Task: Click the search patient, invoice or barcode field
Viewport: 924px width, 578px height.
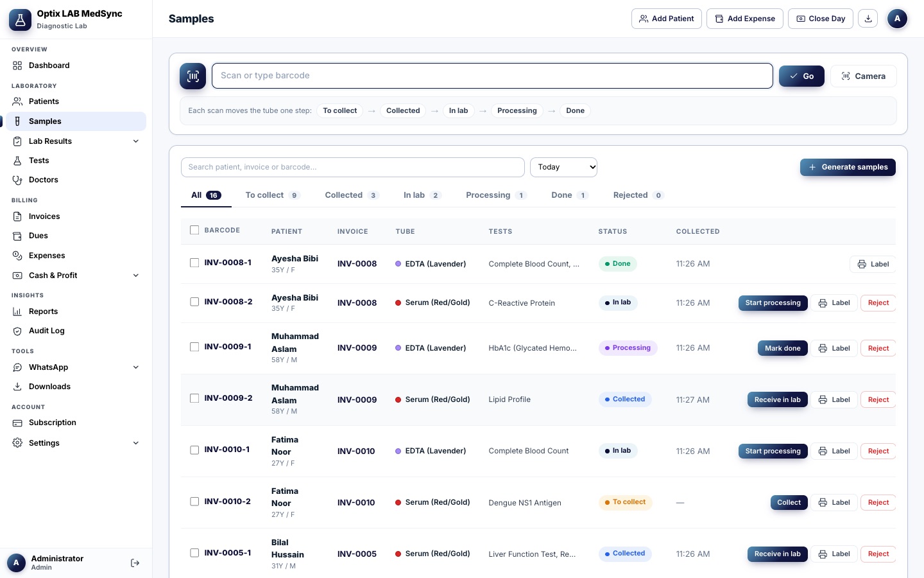Action: tap(353, 167)
